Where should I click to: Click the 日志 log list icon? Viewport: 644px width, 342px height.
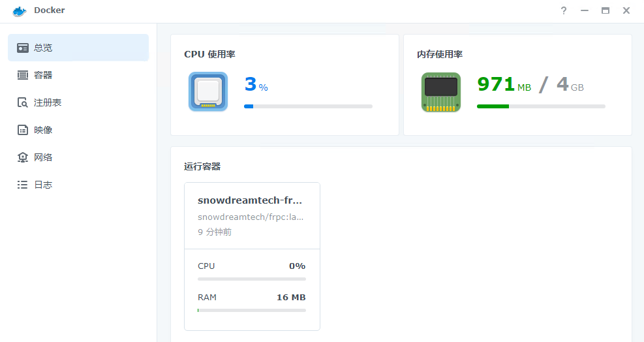click(x=23, y=185)
